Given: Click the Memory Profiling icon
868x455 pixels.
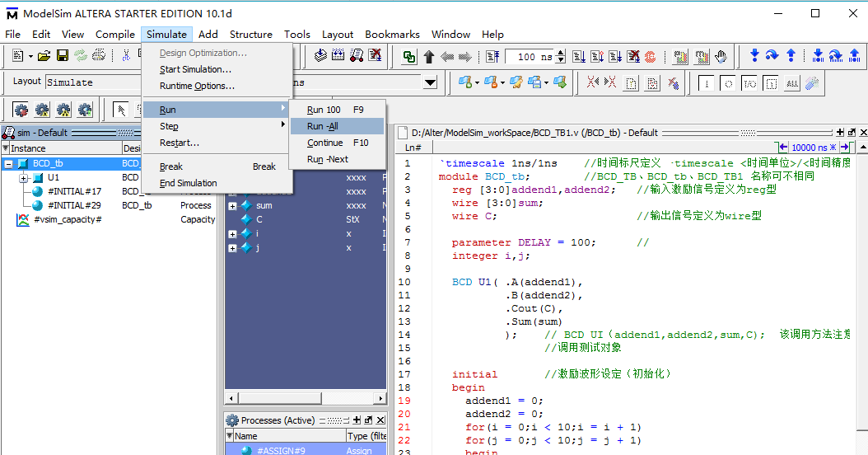Looking at the screenshot, I should pos(702,57).
